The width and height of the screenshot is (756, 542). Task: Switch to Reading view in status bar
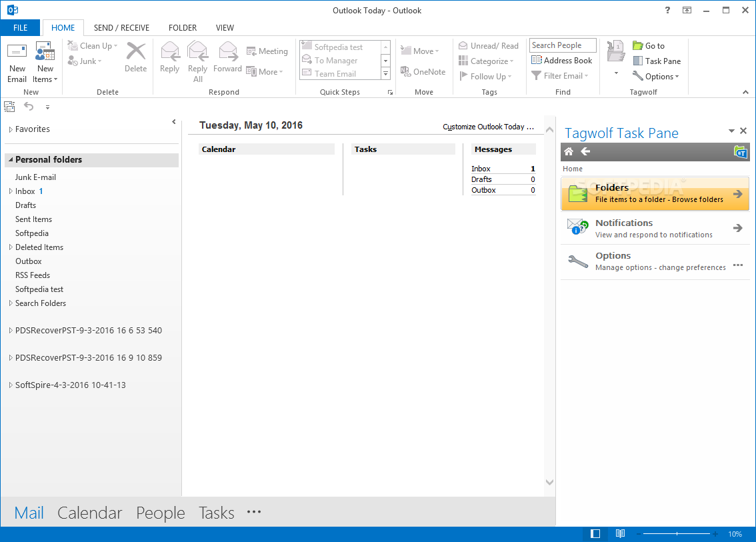pyautogui.click(x=620, y=534)
